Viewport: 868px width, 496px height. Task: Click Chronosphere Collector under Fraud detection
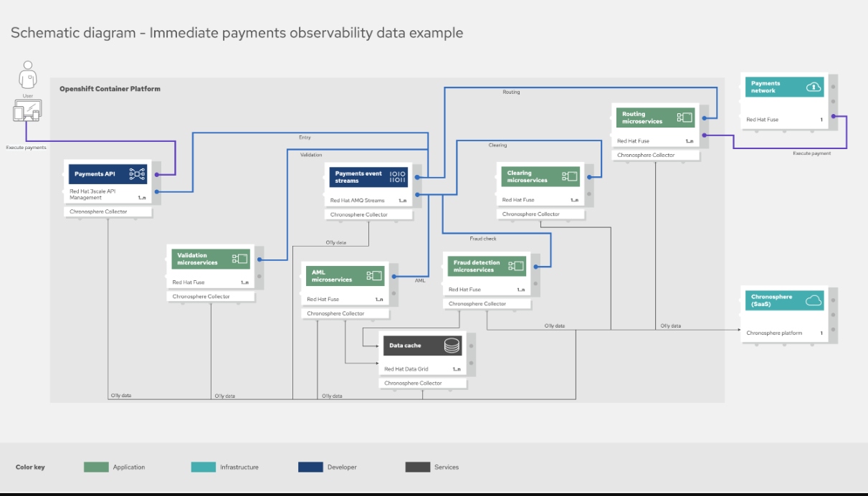477,303
